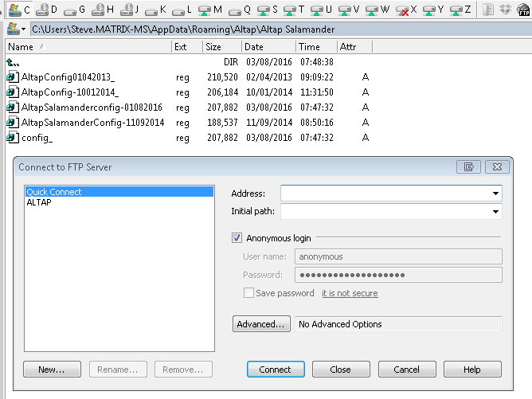Click the Advanced... button
This screenshot has width=532, height=399.
tap(261, 324)
